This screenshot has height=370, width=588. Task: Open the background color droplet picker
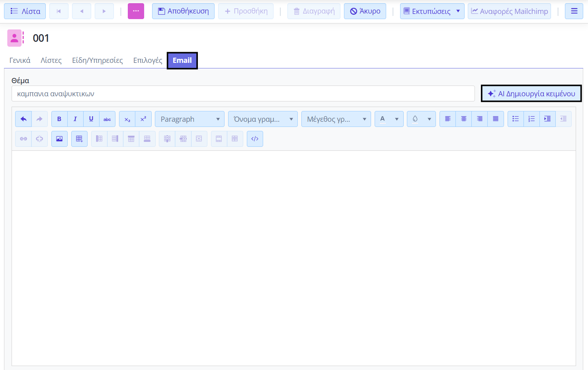(x=421, y=119)
